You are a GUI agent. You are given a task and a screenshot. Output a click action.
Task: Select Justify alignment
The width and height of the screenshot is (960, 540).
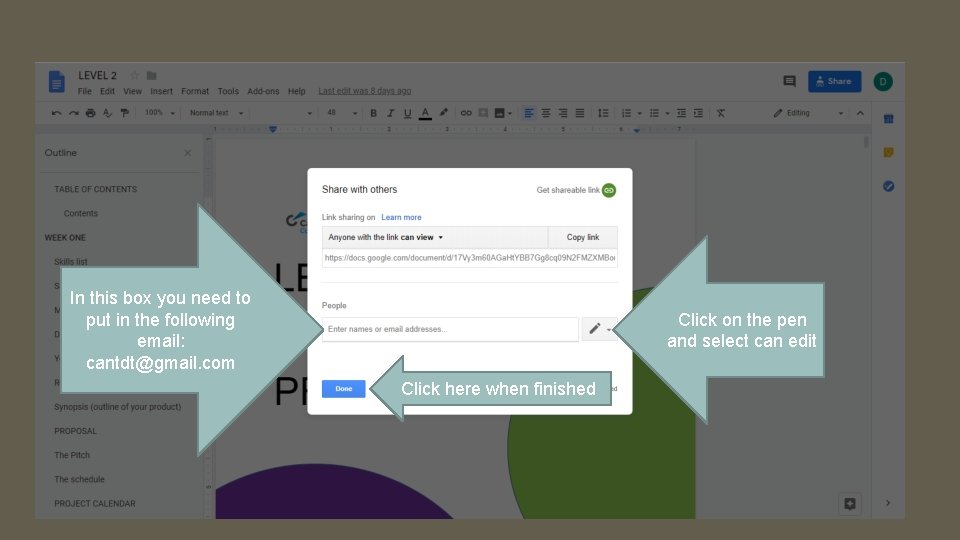click(580, 113)
